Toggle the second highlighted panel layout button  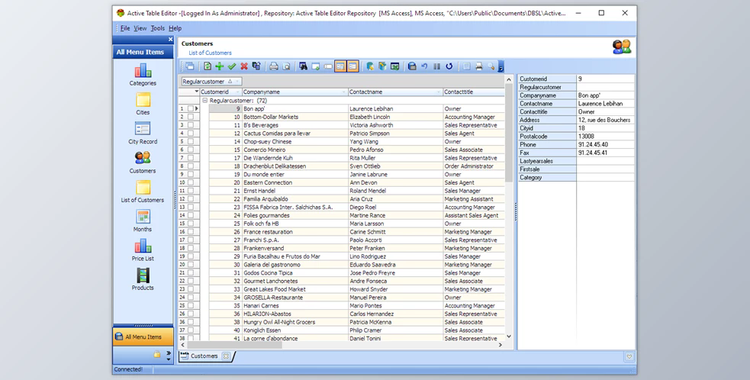[353, 67]
